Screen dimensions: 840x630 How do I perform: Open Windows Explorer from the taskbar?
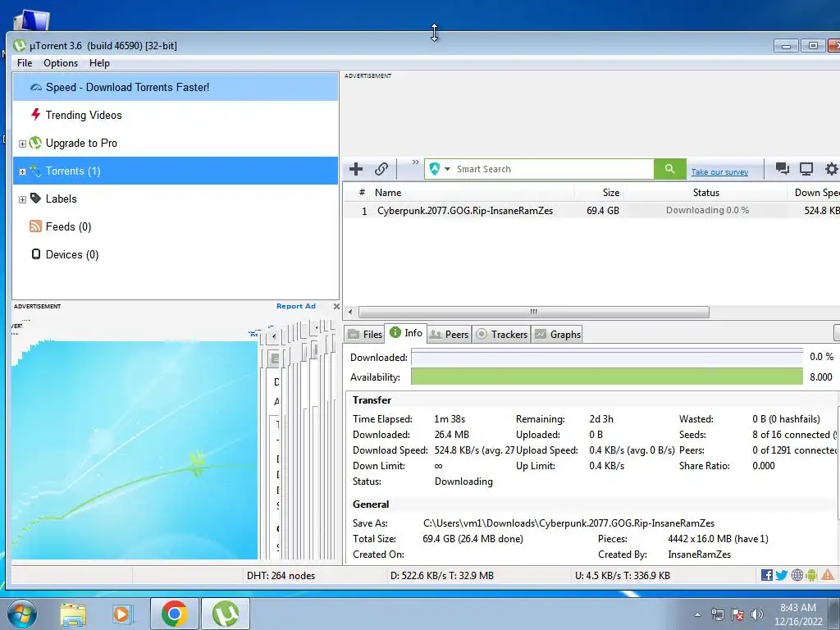click(x=73, y=614)
